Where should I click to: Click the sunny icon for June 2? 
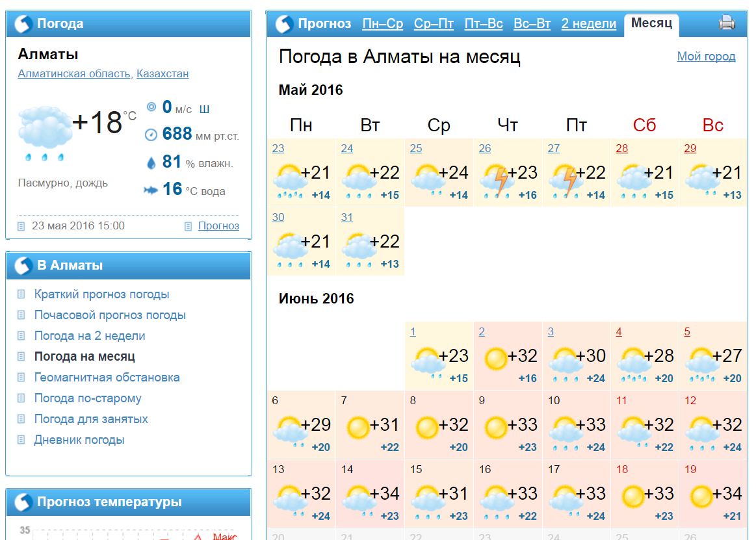496,358
